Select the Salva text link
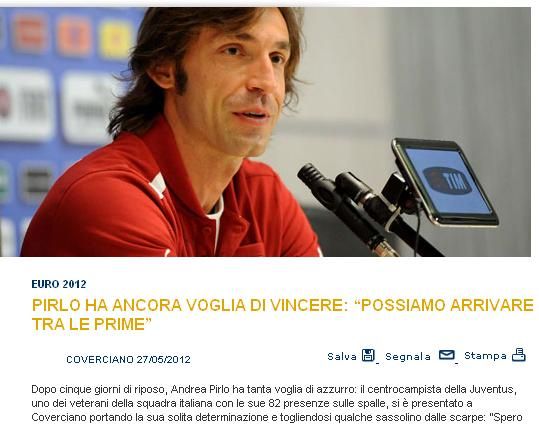Viewport: 539px width, 426px height. pos(342,357)
